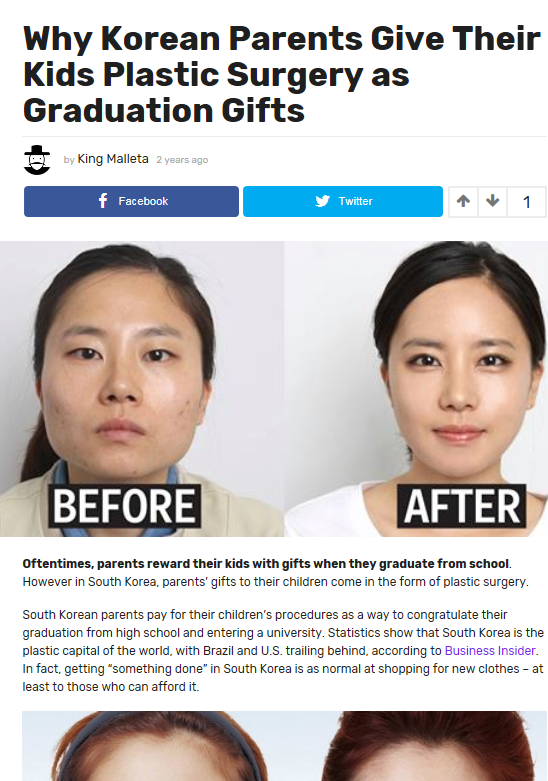Downvote the article with the down arrow
This screenshot has width=548, height=781.
tap(493, 201)
